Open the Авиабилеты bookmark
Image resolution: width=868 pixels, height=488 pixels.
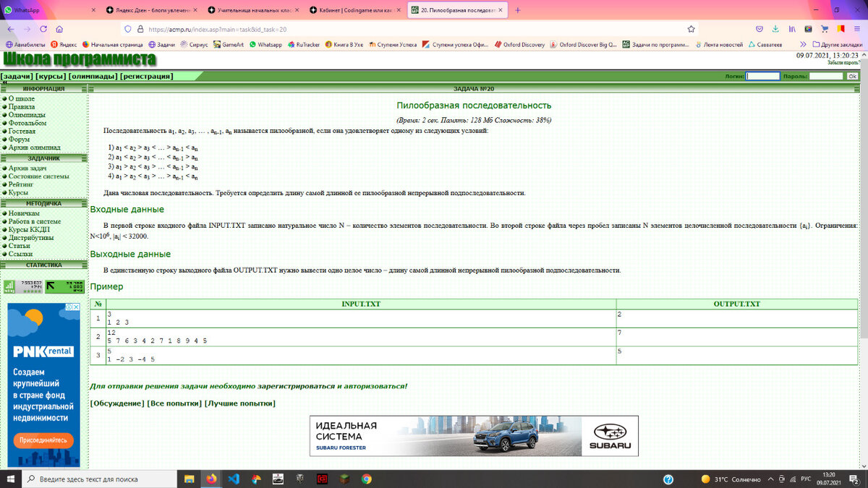[x=25, y=44]
